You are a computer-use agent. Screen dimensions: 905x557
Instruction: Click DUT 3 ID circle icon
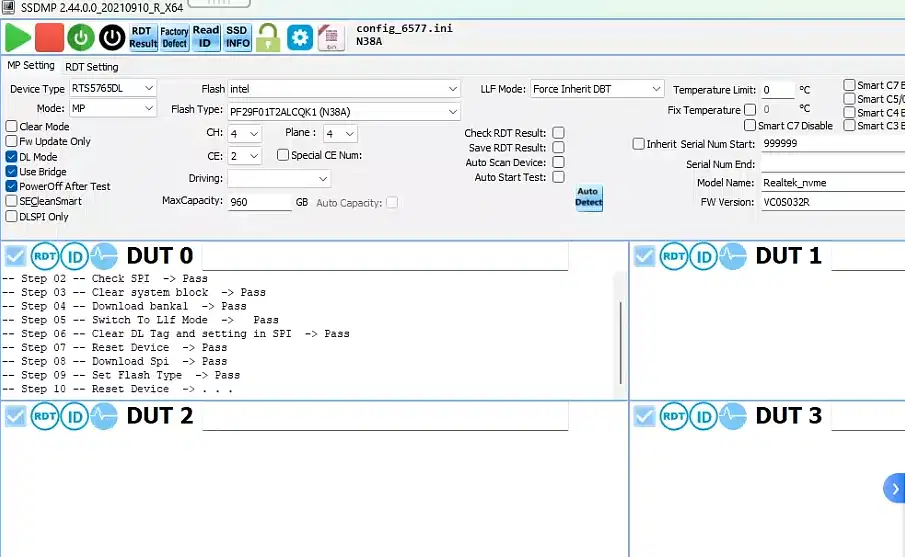point(704,416)
